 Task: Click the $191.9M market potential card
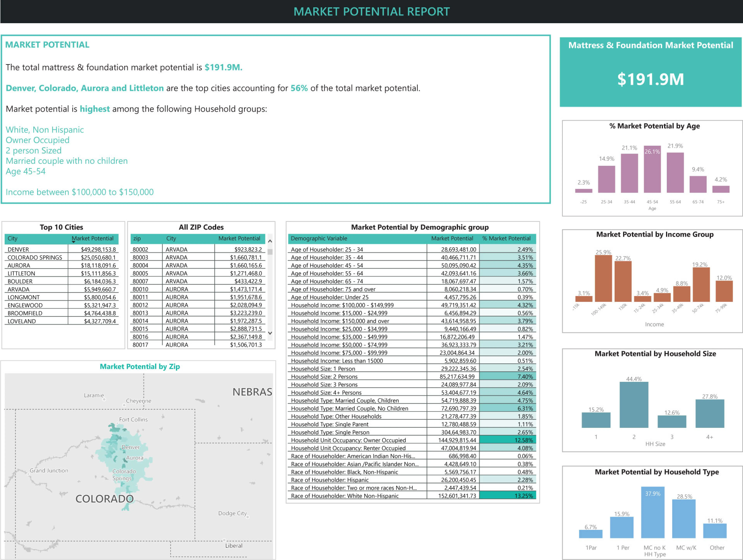pyautogui.click(x=651, y=72)
